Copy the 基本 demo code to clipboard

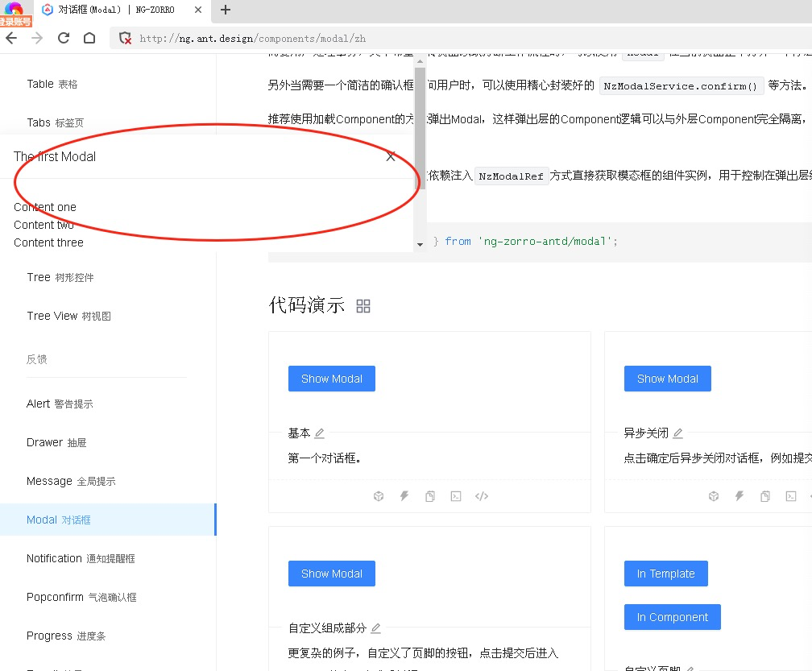(430, 496)
